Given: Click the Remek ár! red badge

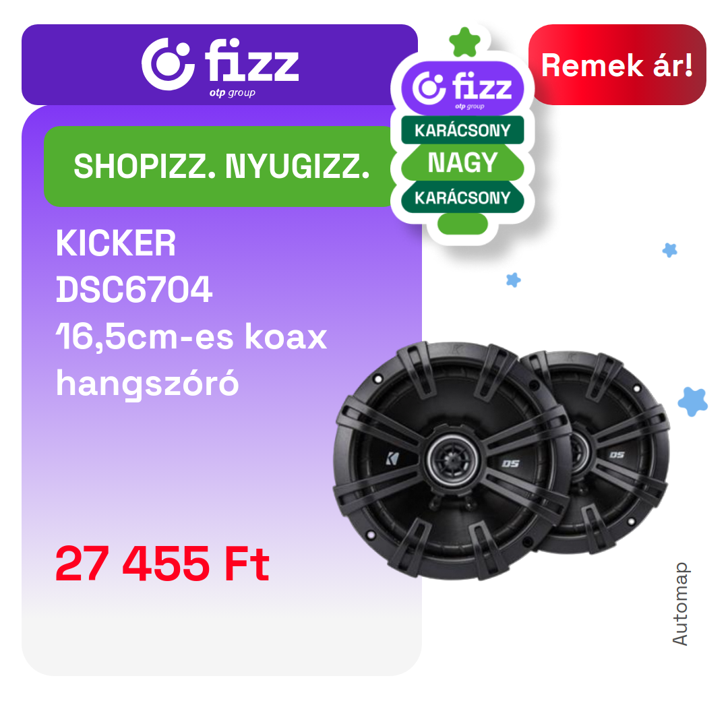Looking at the screenshot, I should [617, 65].
